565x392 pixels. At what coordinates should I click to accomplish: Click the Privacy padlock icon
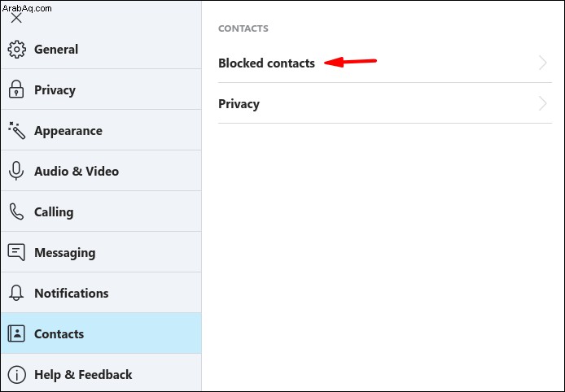pyautogui.click(x=16, y=89)
